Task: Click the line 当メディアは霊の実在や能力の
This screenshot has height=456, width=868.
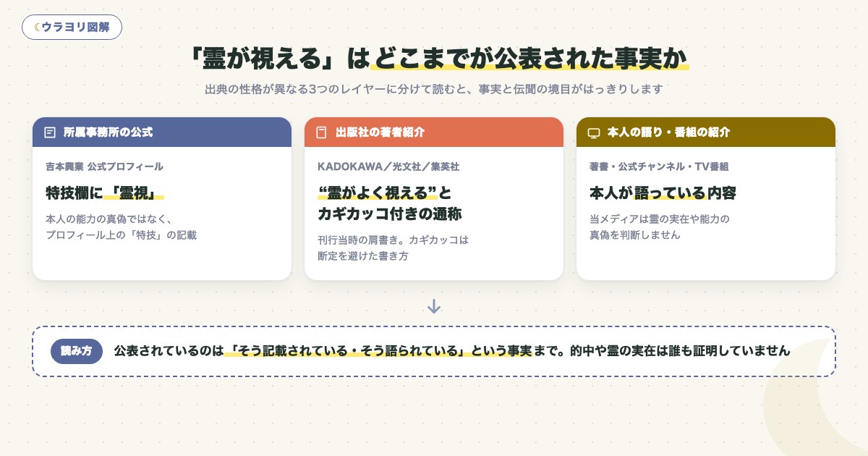Action: coord(660,219)
